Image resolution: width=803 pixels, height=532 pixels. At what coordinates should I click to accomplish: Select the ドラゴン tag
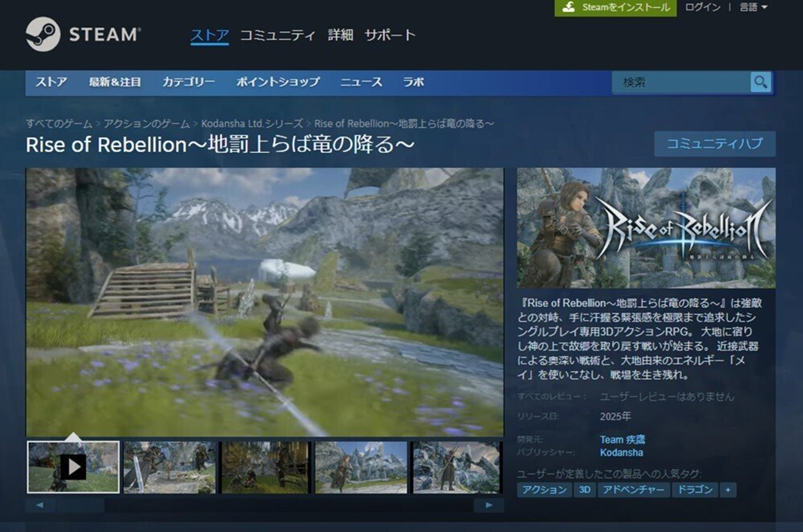tap(695, 490)
